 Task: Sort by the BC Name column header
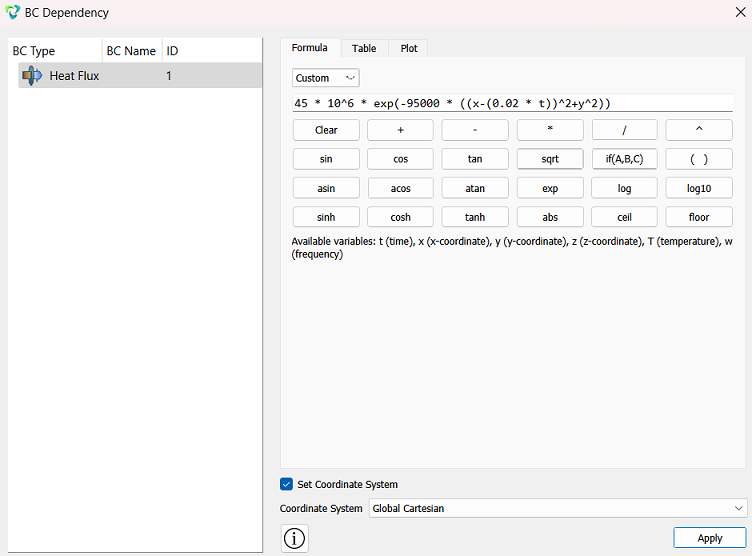tap(131, 51)
